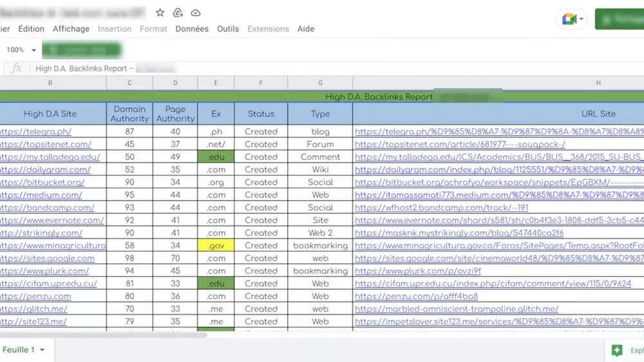The height and width of the screenshot is (362, 644).
Task: Open the Format menu
Action: coord(153,29)
